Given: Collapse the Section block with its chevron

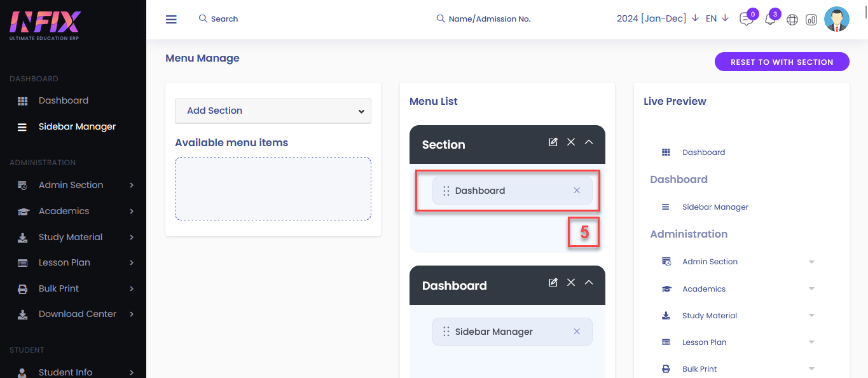Looking at the screenshot, I should [x=589, y=142].
